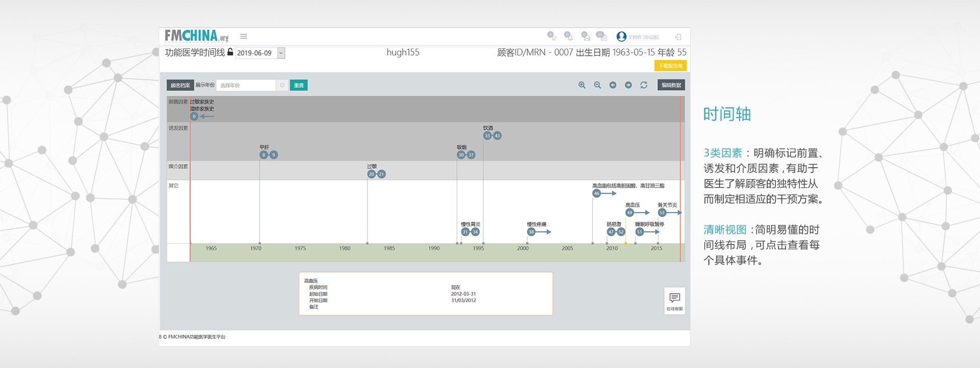
Task: Select the 高血压 marker numbered 49
Action: pyautogui.click(x=629, y=213)
